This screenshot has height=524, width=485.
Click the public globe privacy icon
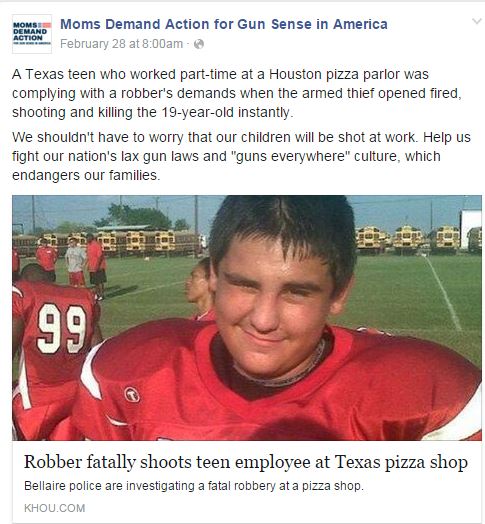199,44
